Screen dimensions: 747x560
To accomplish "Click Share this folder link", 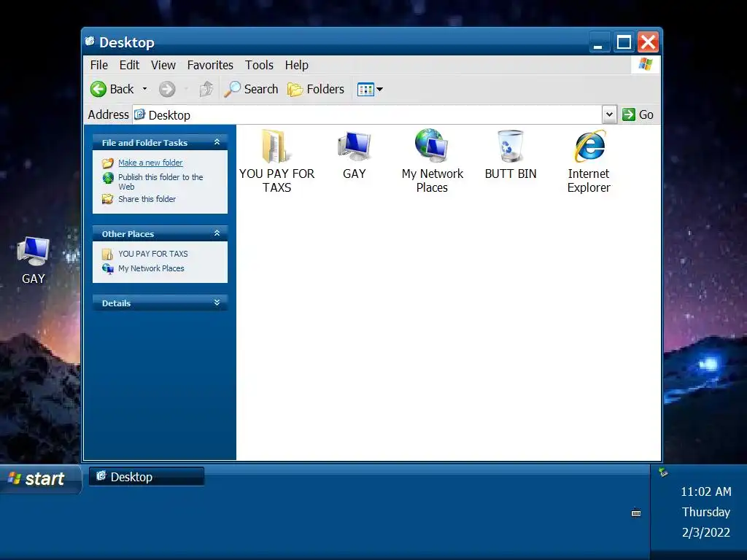I will [x=147, y=199].
